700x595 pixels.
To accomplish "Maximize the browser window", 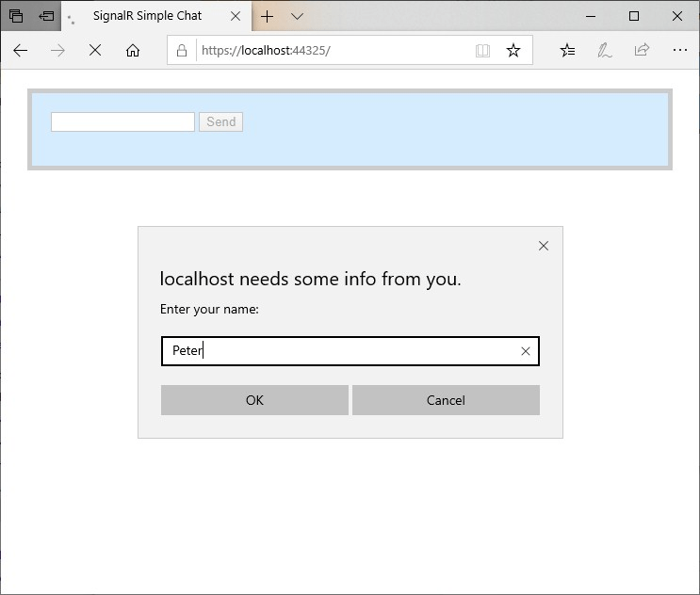I will pos(634,17).
